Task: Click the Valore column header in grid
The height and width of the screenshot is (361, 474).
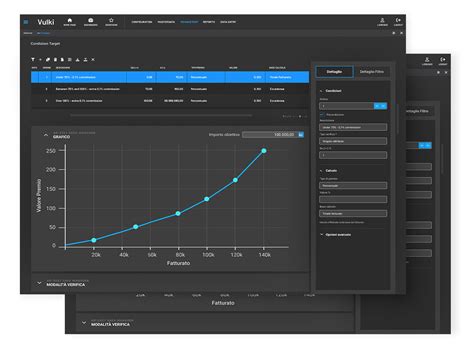Action: pos(233,68)
